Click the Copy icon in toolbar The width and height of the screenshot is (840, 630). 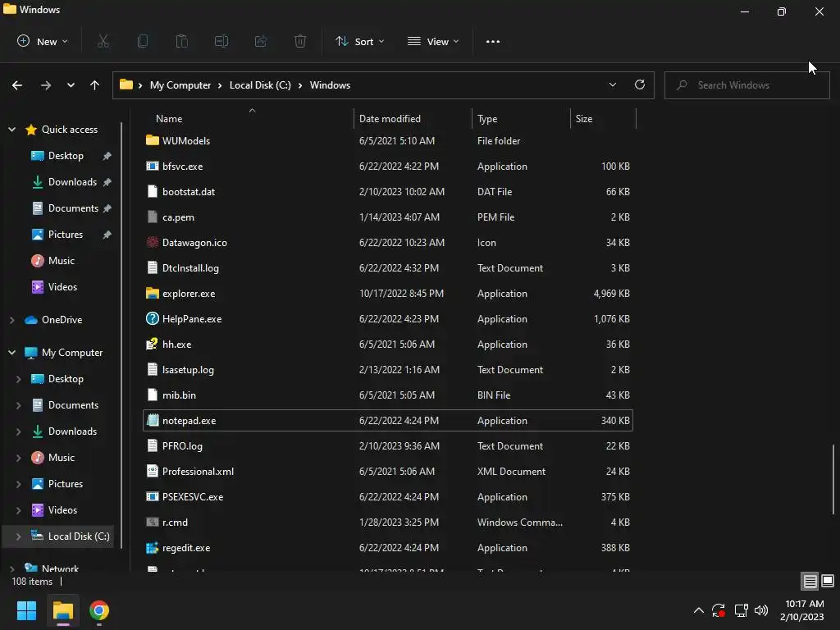143,41
